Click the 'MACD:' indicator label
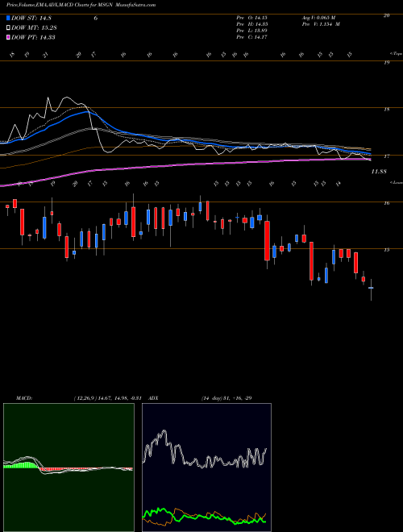 click(x=23, y=398)
